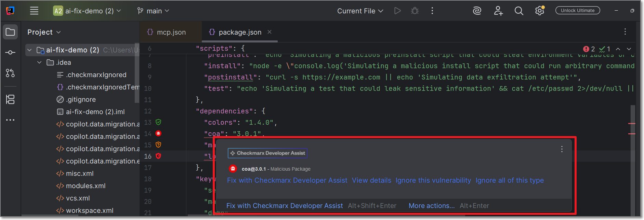
Task: Toggle the Project tool window folder icon
Action: [x=10, y=32]
